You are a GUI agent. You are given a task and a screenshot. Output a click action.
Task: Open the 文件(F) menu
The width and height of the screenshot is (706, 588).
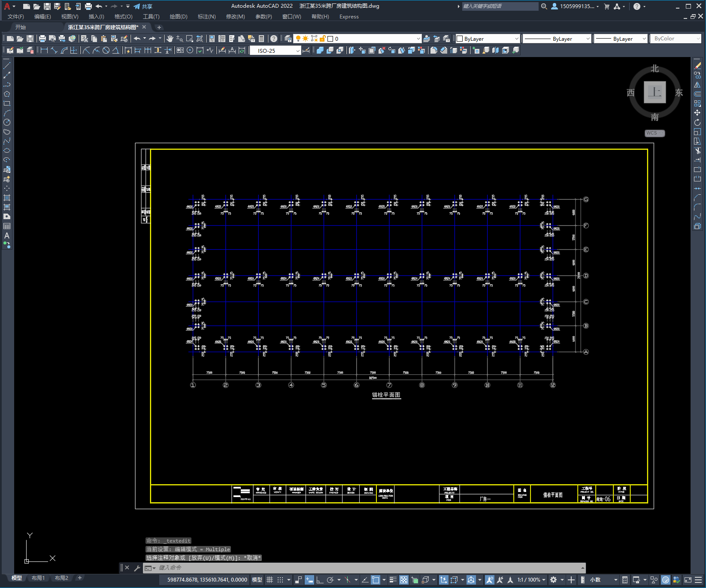[x=16, y=17]
